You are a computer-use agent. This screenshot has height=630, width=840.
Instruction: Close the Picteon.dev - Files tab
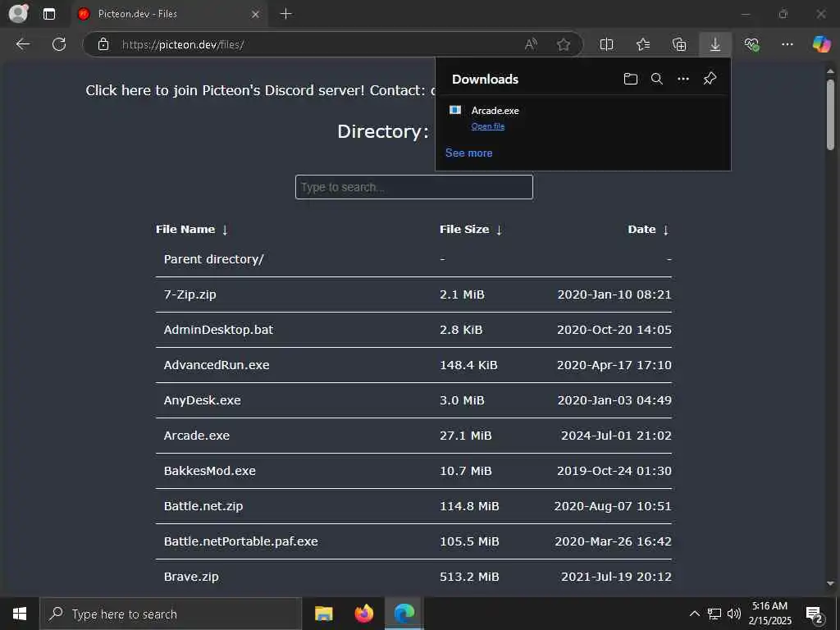point(256,14)
